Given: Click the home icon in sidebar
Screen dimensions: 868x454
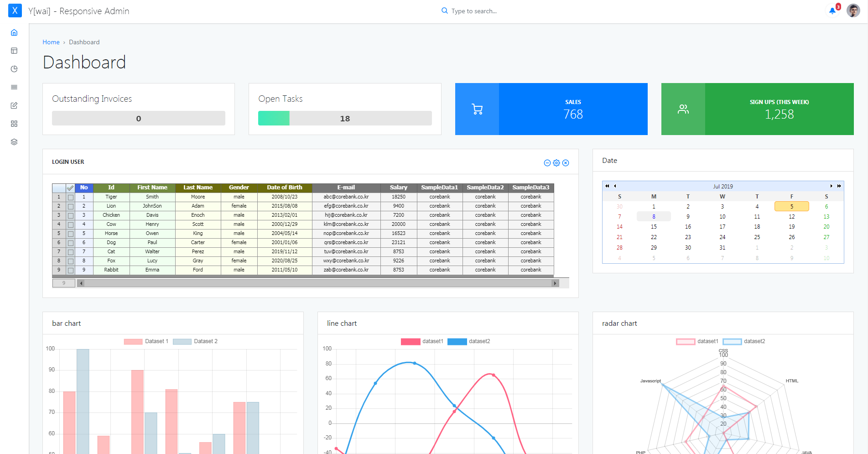Looking at the screenshot, I should point(14,32).
